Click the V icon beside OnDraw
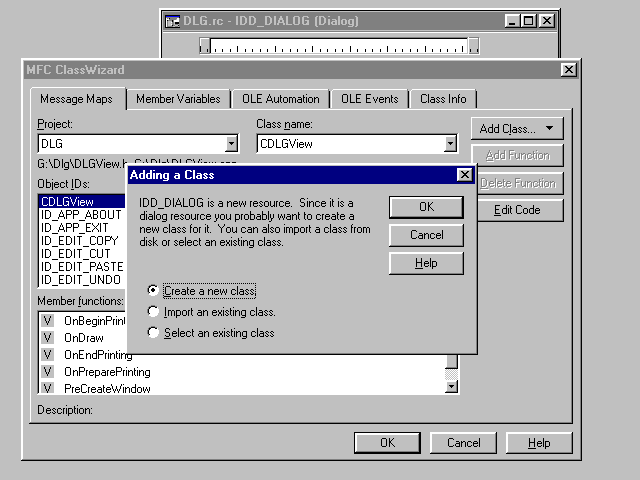Screen dimensions: 640x480 point(48,338)
